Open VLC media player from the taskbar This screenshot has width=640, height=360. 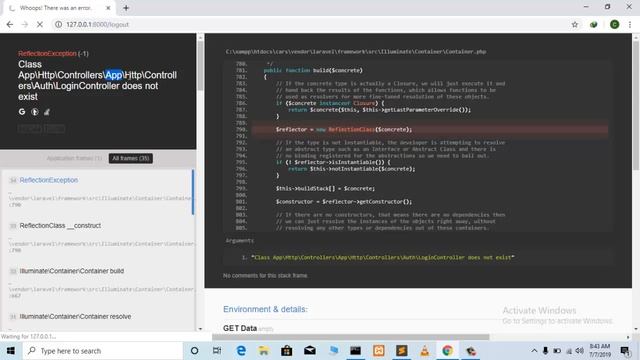click(424, 351)
